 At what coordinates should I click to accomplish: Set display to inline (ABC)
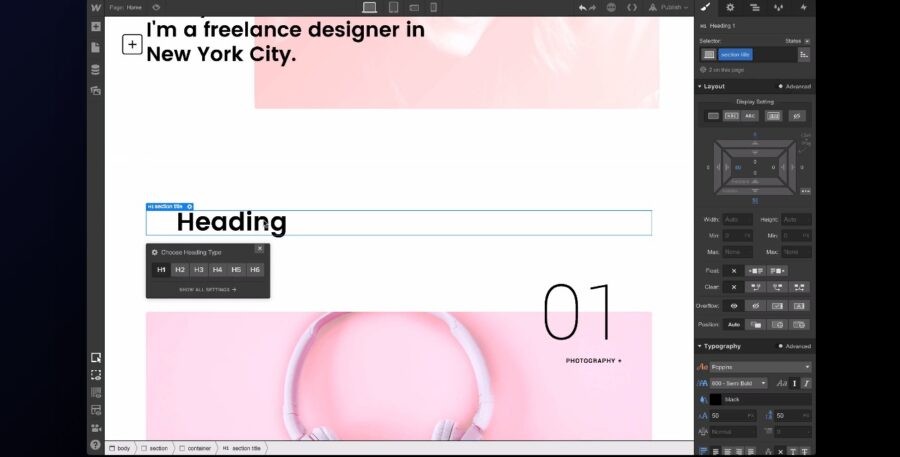click(750, 116)
